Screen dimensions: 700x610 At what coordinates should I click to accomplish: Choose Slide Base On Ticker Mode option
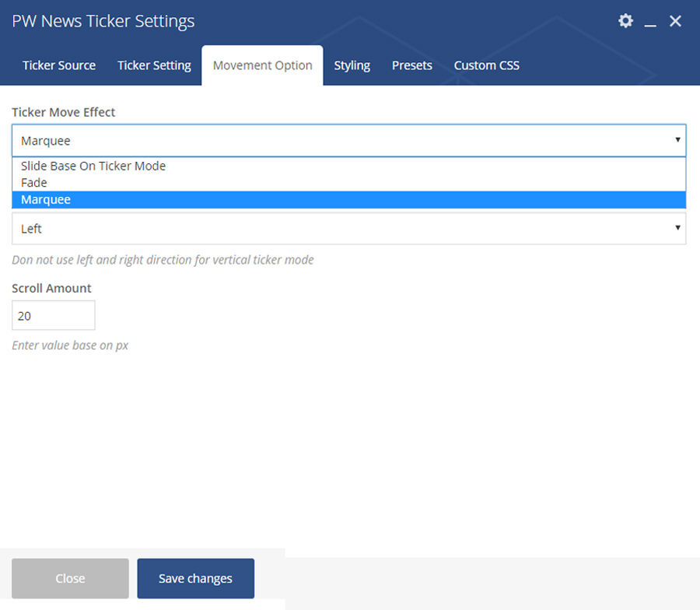point(93,166)
